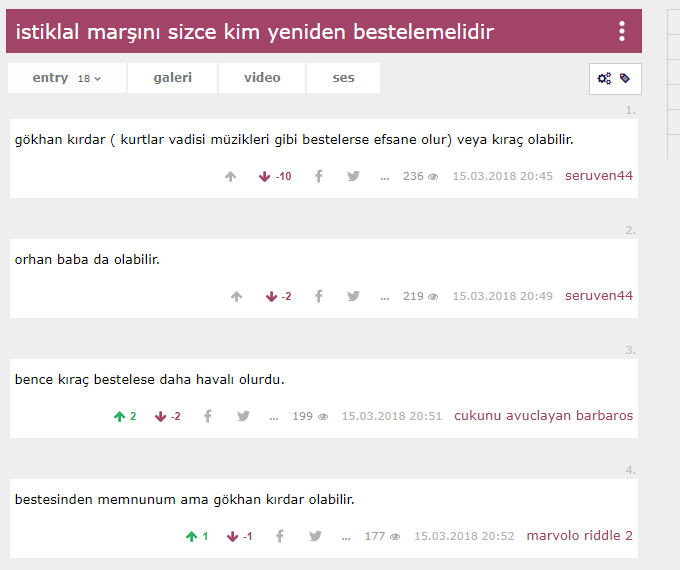Switch to the video tab

click(262, 78)
